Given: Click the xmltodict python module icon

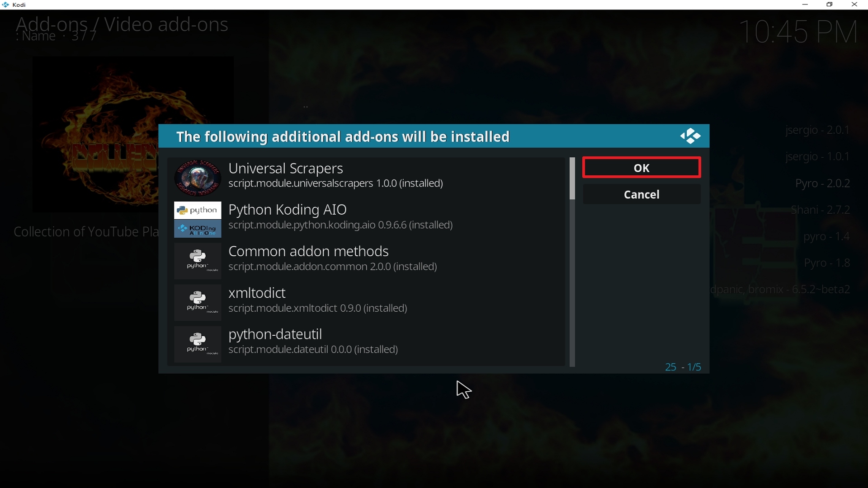Looking at the screenshot, I should (198, 303).
